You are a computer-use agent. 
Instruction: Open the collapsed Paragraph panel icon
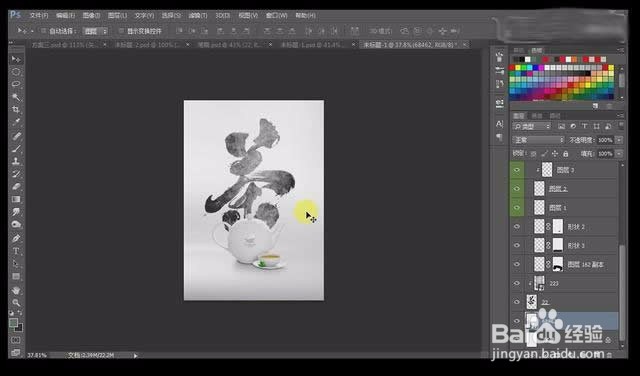pos(500,137)
